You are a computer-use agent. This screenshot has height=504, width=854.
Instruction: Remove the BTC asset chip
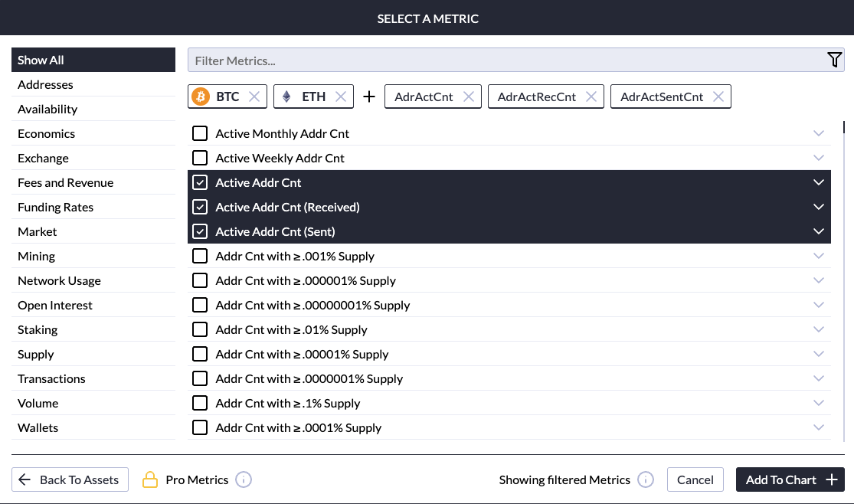(x=254, y=97)
